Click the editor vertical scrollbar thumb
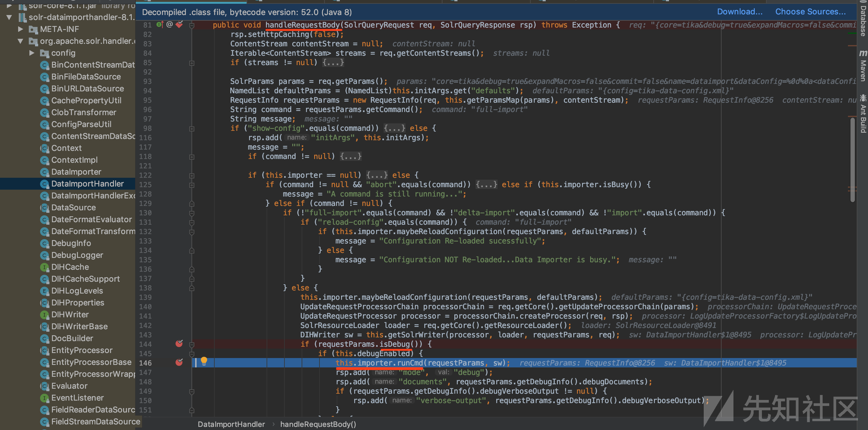Viewport: 868px width, 430px height. pos(852,159)
